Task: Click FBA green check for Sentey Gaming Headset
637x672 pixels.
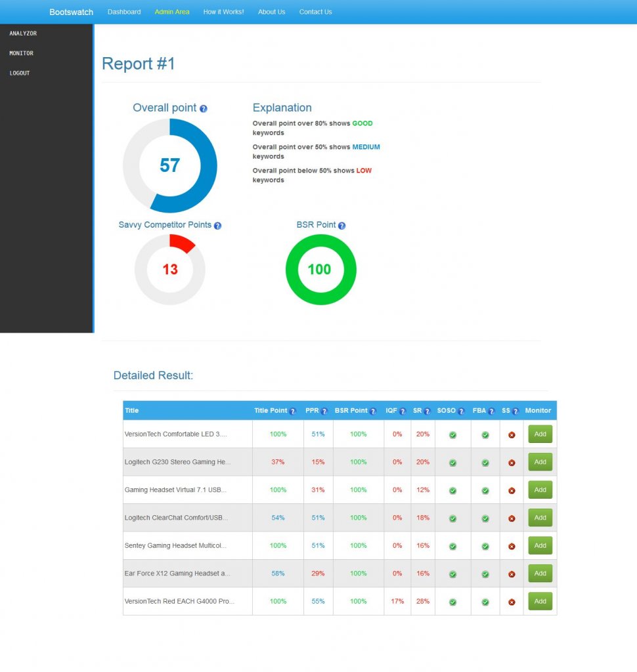Action: (x=485, y=546)
